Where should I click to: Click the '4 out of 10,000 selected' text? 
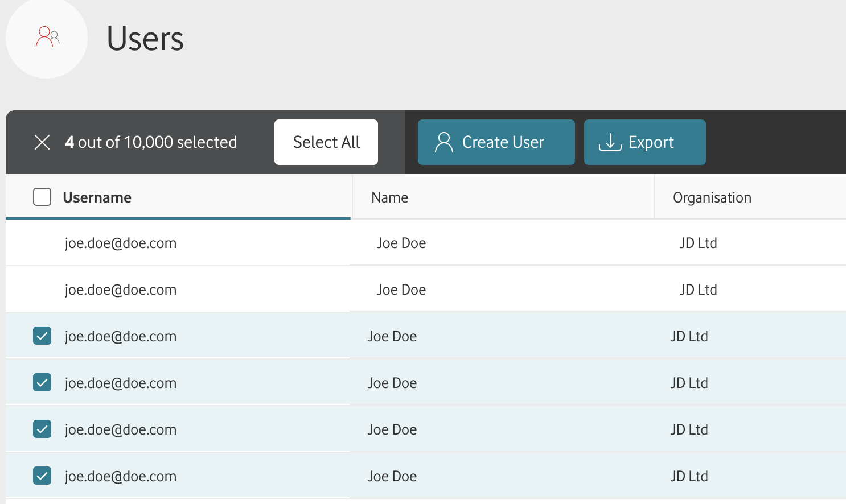(x=151, y=142)
